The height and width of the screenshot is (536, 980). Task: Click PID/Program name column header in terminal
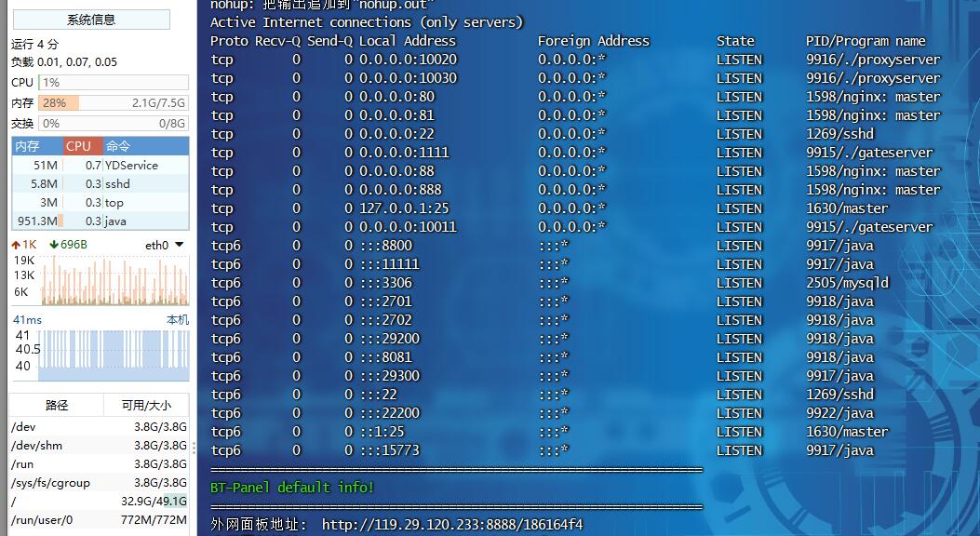tap(866, 41)
